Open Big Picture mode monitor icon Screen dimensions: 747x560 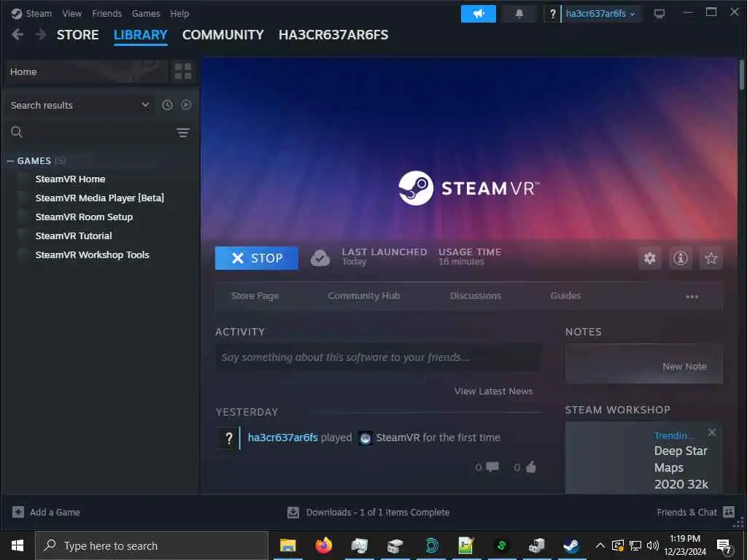(x=659, y=14)
